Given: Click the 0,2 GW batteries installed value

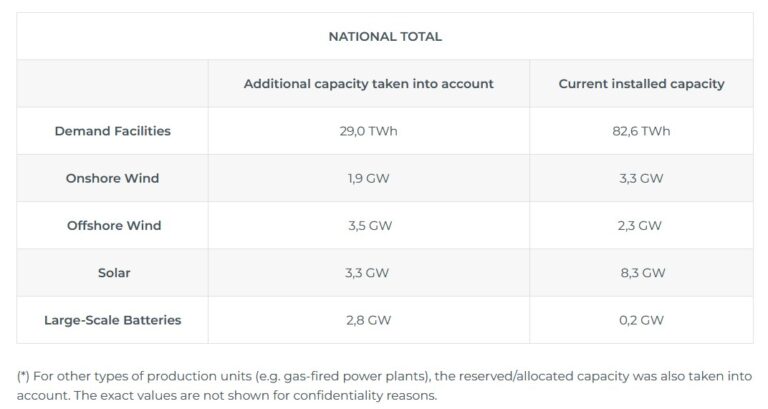Looking at the screenshot, I should [641, 320].
